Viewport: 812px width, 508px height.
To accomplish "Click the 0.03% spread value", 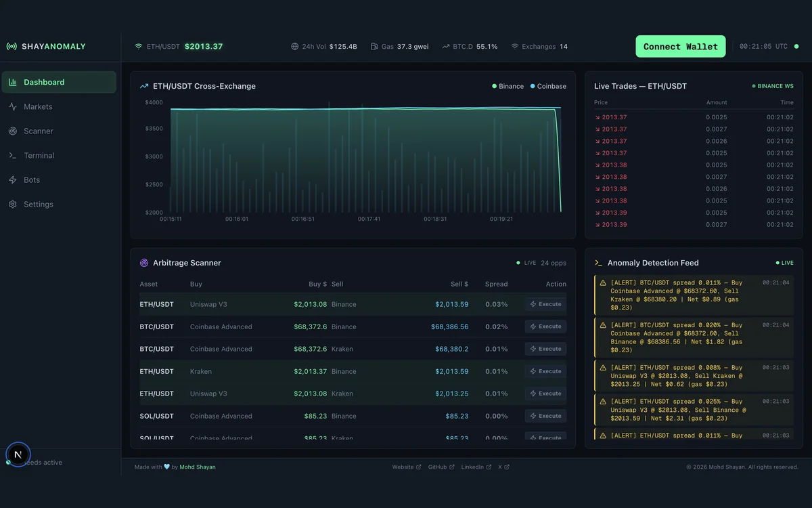I will click(x=496, y=304).
